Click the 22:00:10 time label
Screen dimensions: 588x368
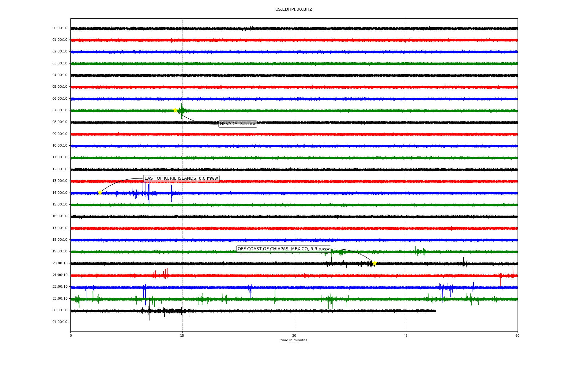pos(60,286)
